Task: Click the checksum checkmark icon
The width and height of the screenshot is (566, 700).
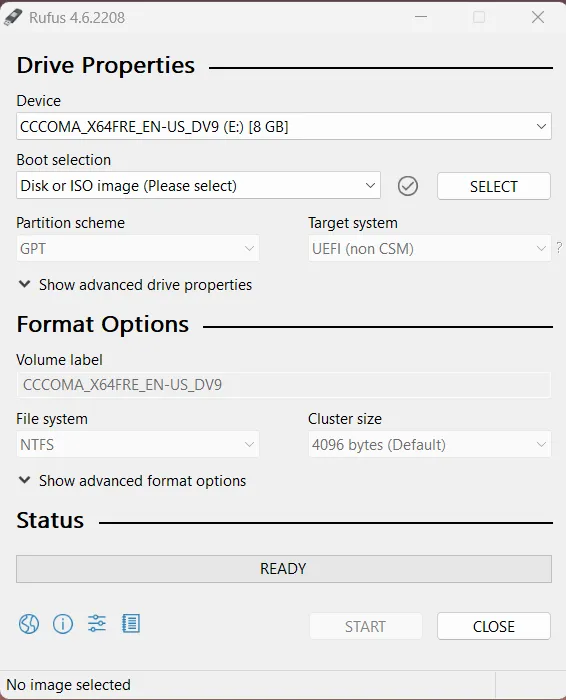Action: 408,186
